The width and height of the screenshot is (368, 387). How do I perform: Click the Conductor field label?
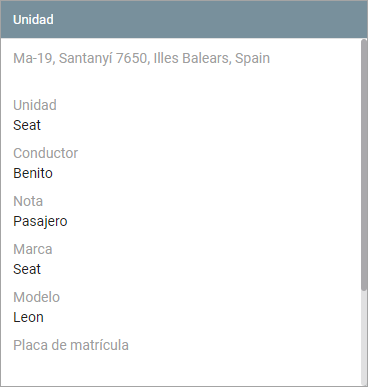pyautogui.click(x=45, y=153)
